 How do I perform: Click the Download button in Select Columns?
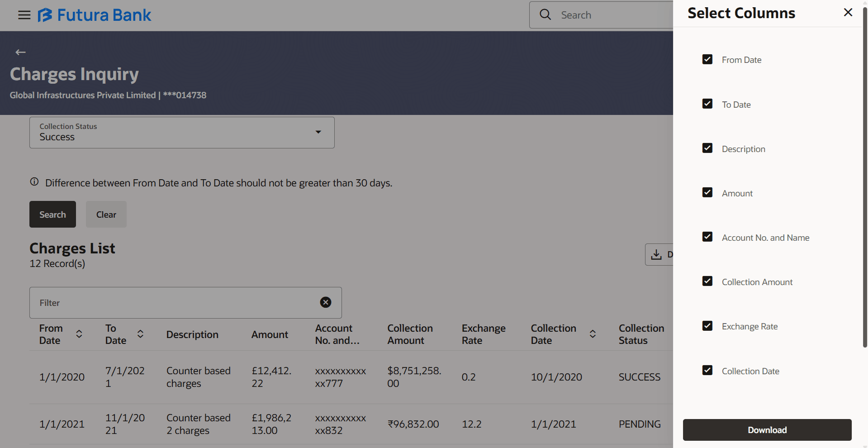(x=767, y=430)
